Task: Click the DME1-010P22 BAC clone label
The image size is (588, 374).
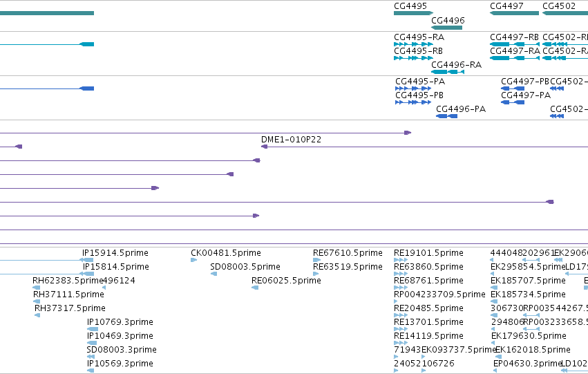Action: coord(291,140)
